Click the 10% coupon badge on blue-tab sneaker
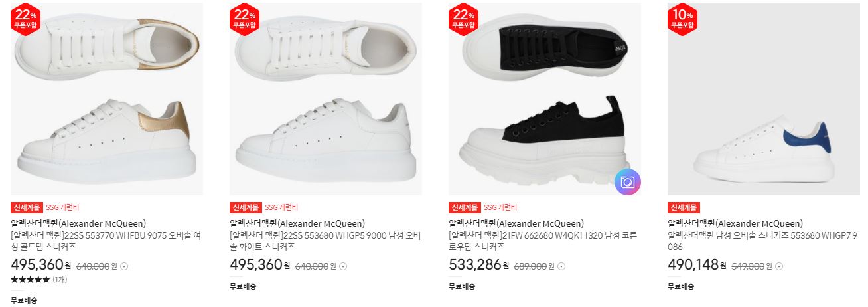The width and height of the screenshot is (868, 307). pos(682,18)
